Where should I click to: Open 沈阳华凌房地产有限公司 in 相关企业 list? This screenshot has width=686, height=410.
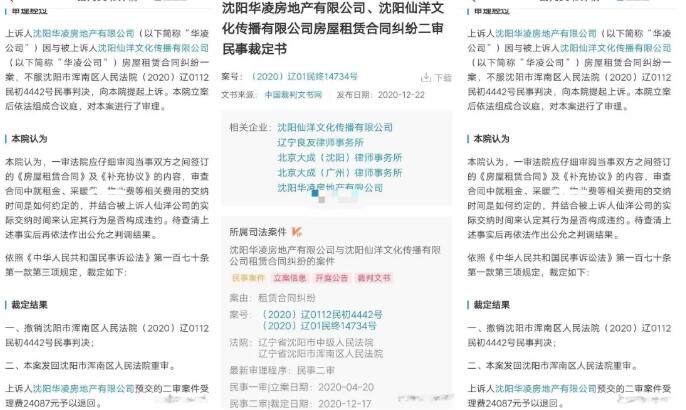pos(330,187)
